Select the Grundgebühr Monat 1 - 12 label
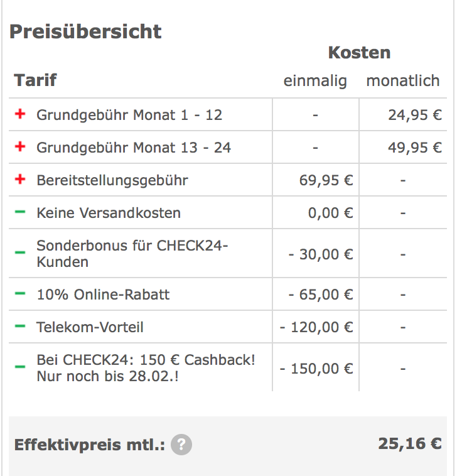462x476 pixels. coord(129,115)
